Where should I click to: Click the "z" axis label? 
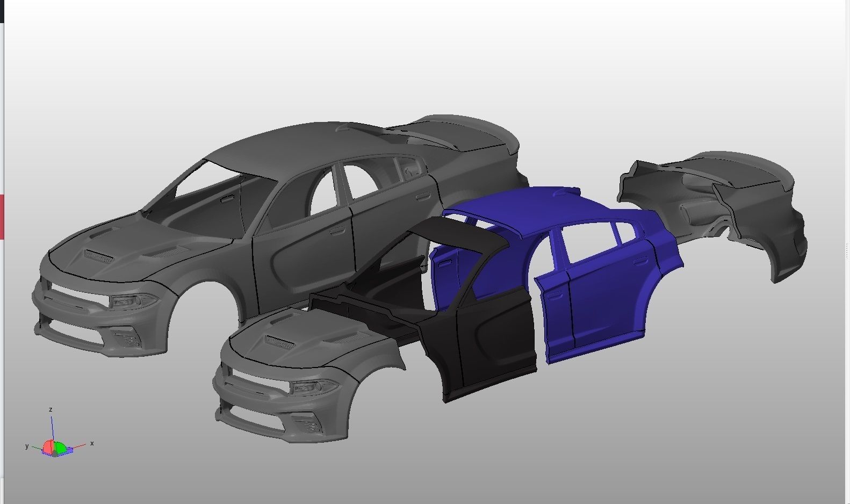coord(51,409)
